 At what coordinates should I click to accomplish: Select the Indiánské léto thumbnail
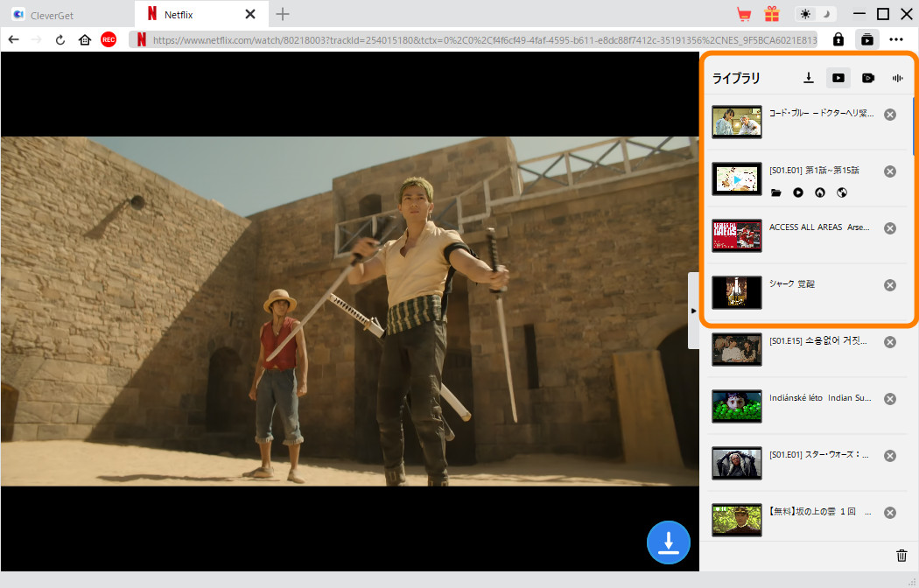pyautogui.click(x=737, y=406)
